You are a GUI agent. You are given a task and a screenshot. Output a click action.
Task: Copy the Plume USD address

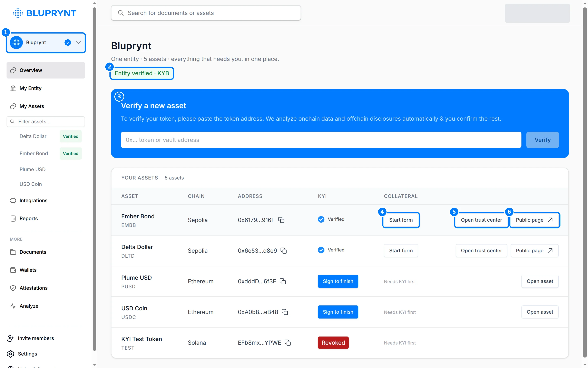click(x=283, y=281)
